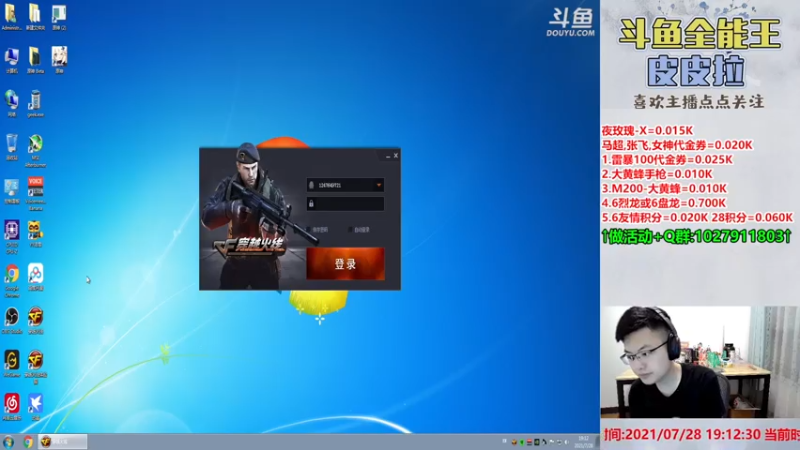Launch MSI Afterburner shortcut
Screen dimensions: 800x450
(x=35, y=150)
